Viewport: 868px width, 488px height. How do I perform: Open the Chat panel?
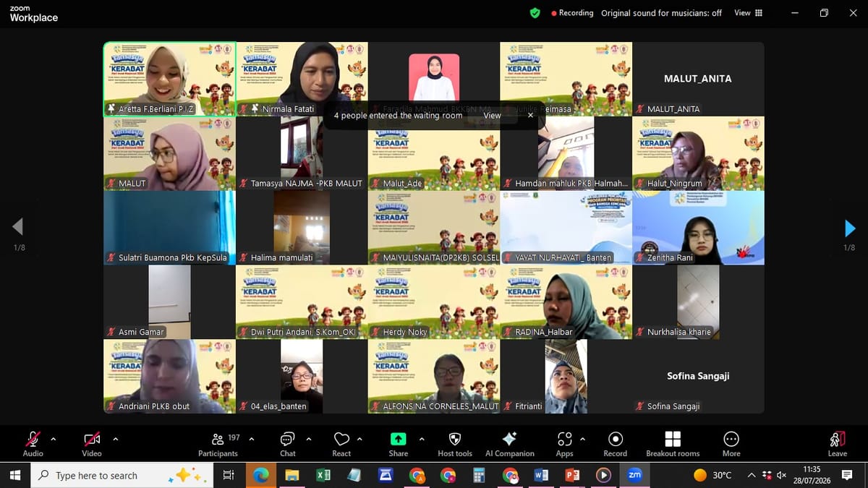(x=287, y=444)
